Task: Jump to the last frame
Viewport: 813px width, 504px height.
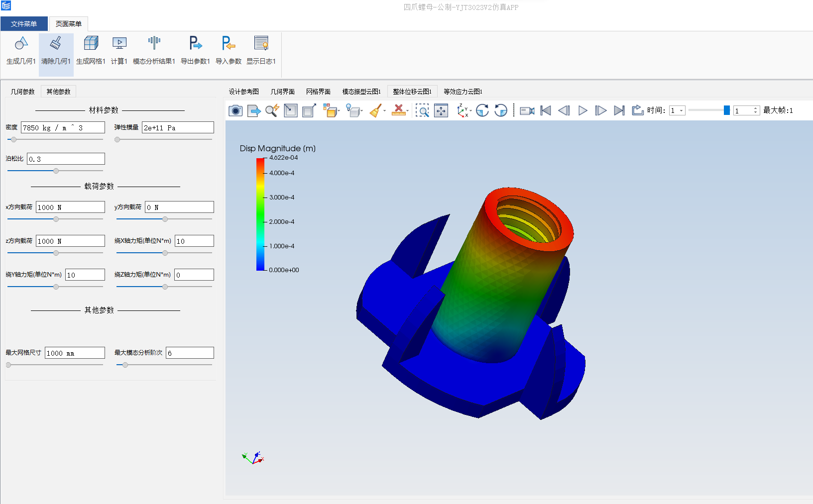Action: tap(619, 110)
